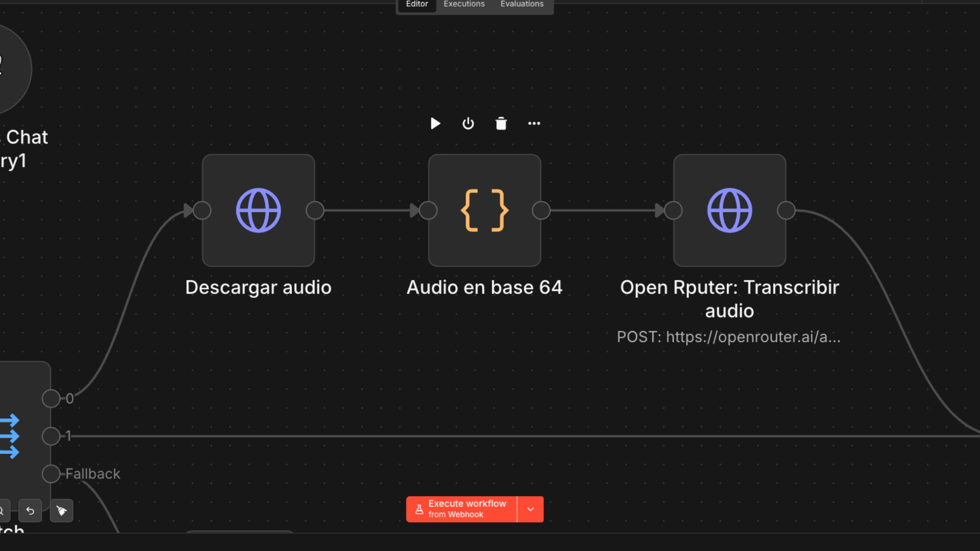Viewport: 980px width, 551px height.
Task: Switch to the Executions tab
Action: click(x=463, y=4)
